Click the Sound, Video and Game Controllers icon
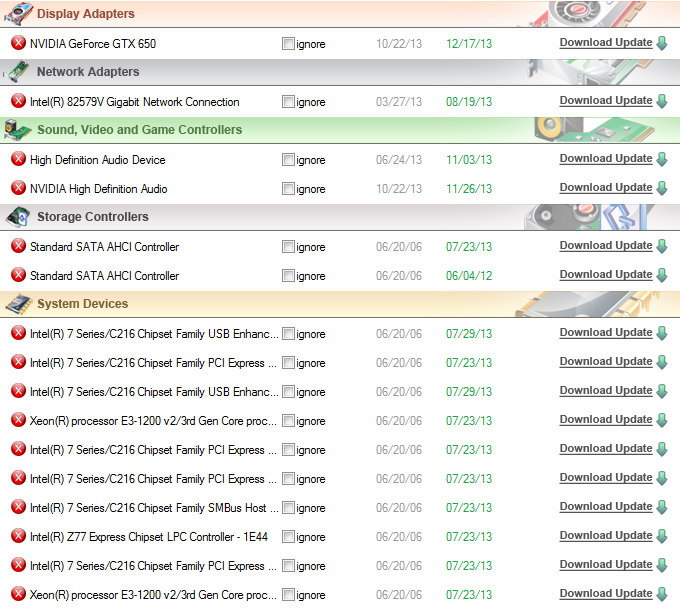Screen dimensions: 680x616 17,130
